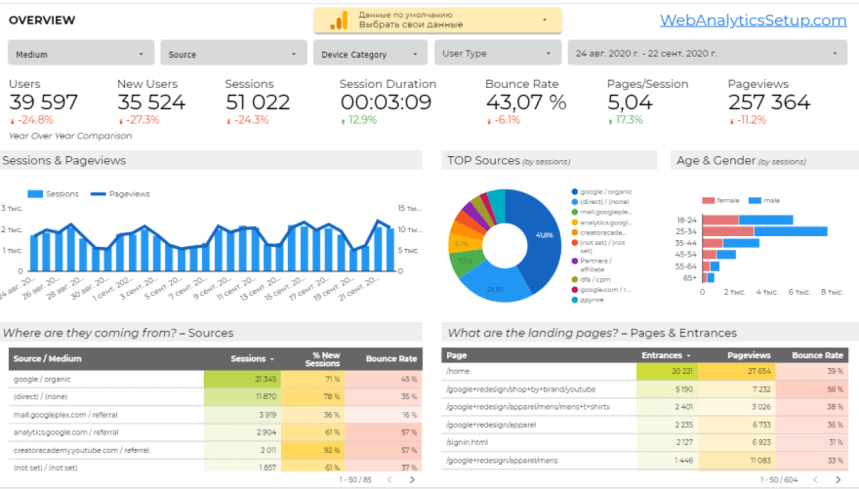The image size is (859, 489).
Task: Sort Sources table by Sessions arrow
Action: 272,359
